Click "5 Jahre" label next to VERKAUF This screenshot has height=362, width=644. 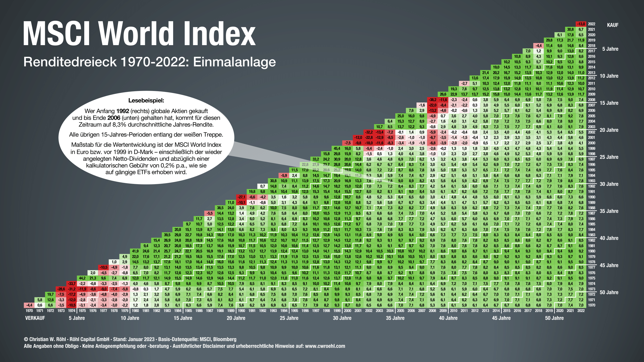tap(77, 318)
